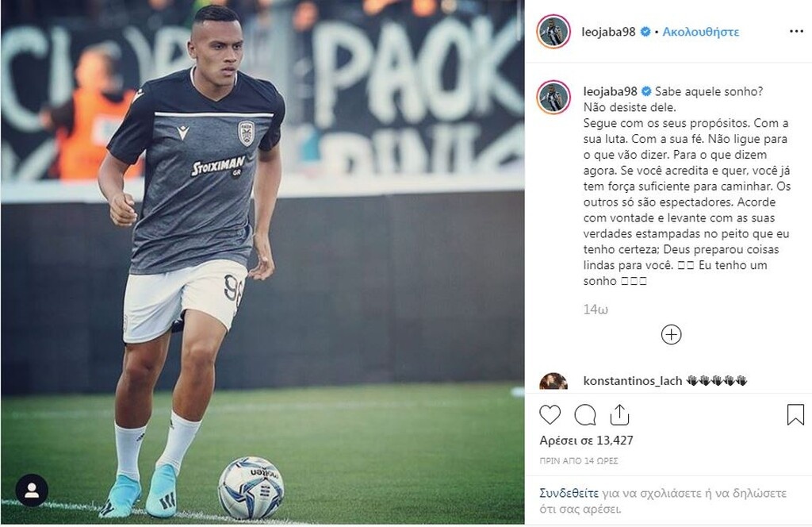This screenshot has height=527, width=812.
Task: Open leojaba98 profile picture in header
Action: click(x=553, y=32)
